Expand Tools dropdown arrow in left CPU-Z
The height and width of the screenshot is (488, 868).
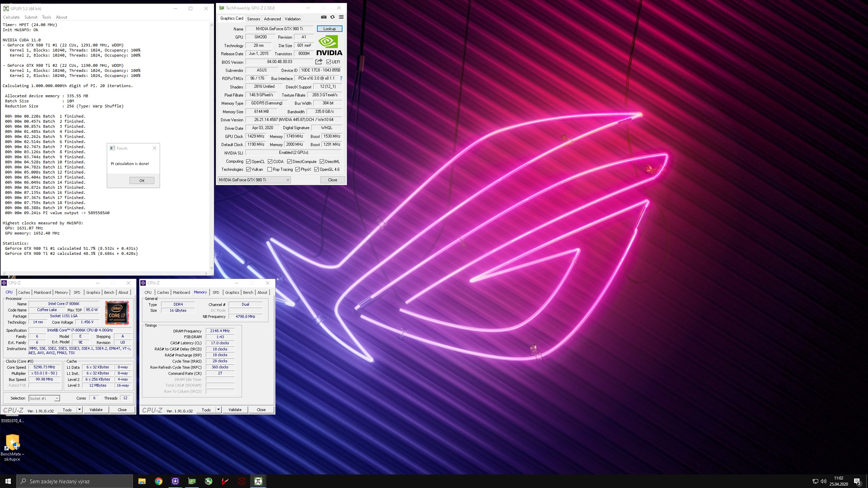(79, 410)
